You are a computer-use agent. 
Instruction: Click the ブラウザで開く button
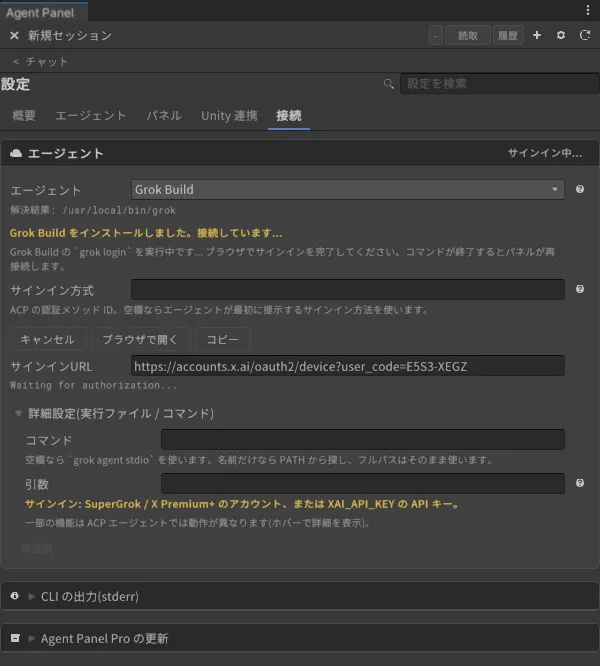pos(140,339)
